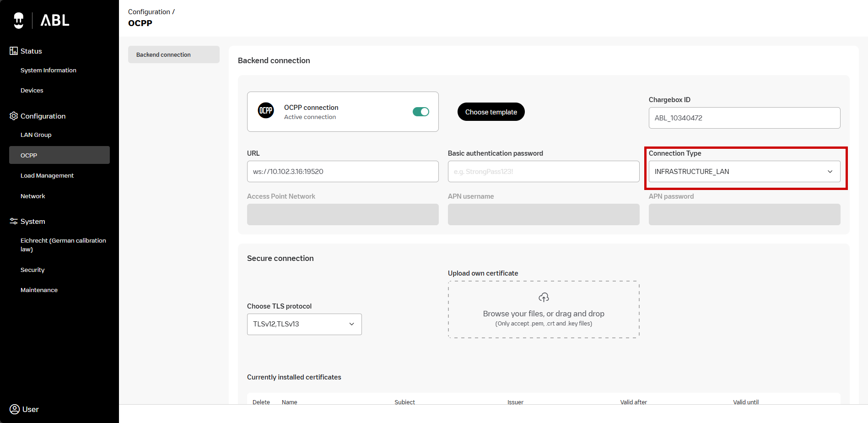This screenshot has width=868, height=423.
Task: Click the System sliders icon
Action: pos(14,221)
